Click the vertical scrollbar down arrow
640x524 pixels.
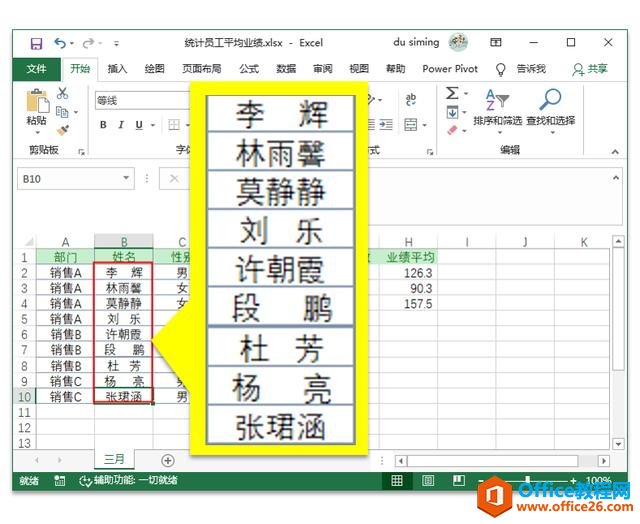tap(618, 444)
